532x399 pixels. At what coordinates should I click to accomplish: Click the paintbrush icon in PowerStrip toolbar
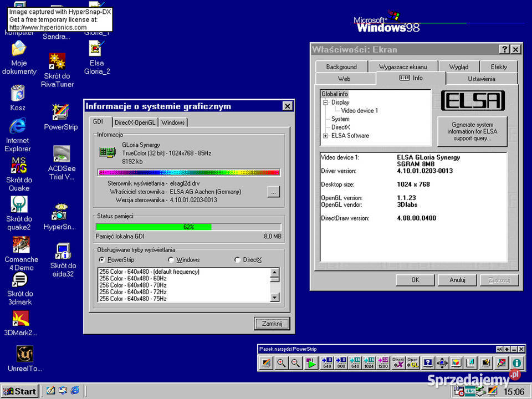pyautogui.click(x=501, y=363)
